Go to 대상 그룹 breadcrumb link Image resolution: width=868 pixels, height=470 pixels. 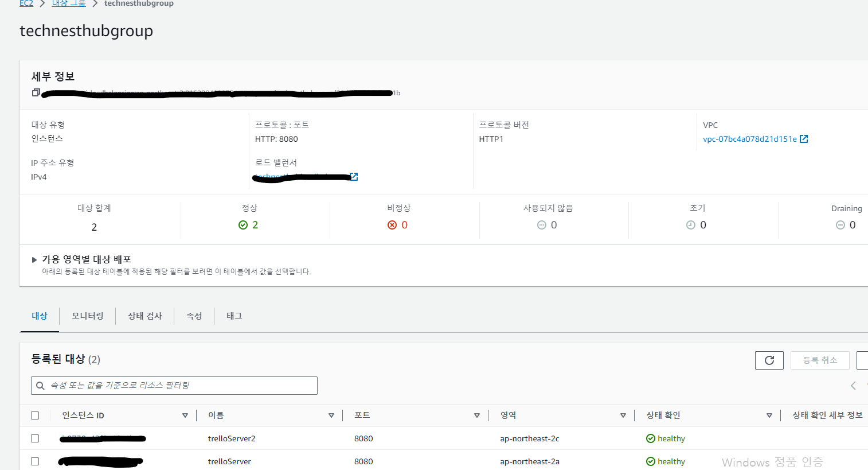pyautogui.click(x=69, y=3)
